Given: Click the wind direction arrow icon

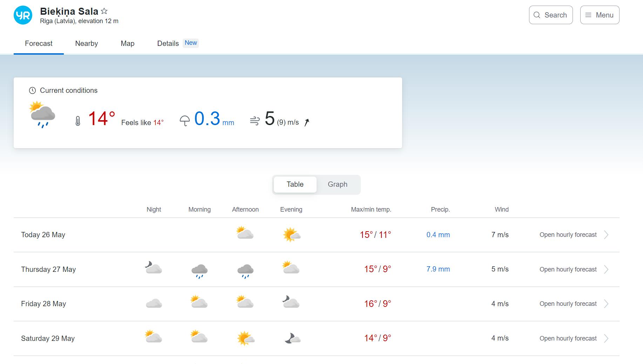Looking at the screenshot, I should 307,122.
